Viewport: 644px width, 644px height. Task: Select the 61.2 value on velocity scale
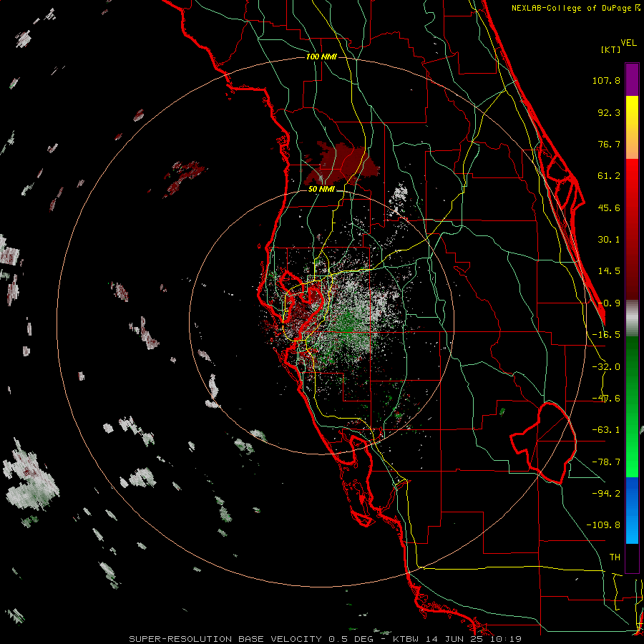tap(609, 176)
